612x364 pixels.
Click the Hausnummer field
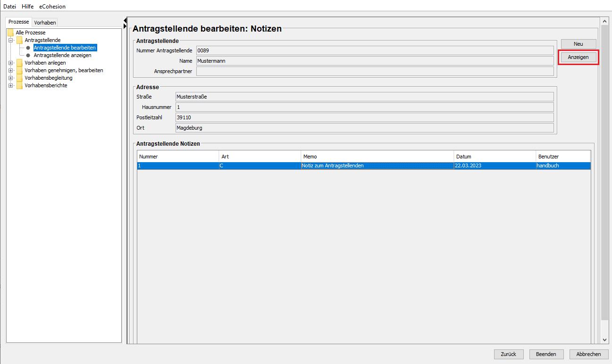(364, 107)
